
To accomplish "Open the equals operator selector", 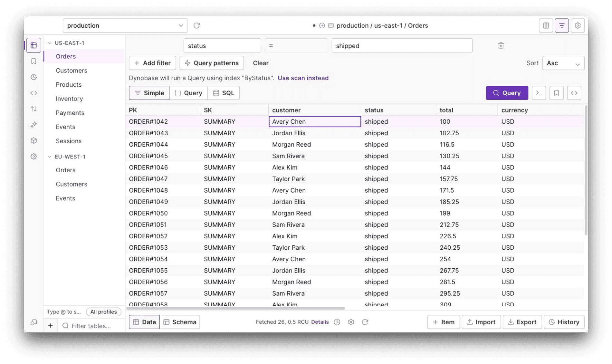I will pos(296,45).
